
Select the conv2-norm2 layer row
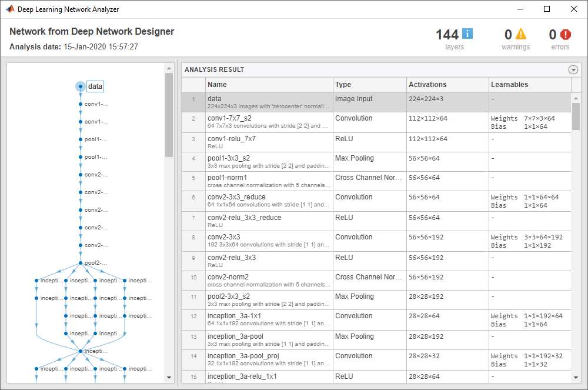[x=376, y=281]
